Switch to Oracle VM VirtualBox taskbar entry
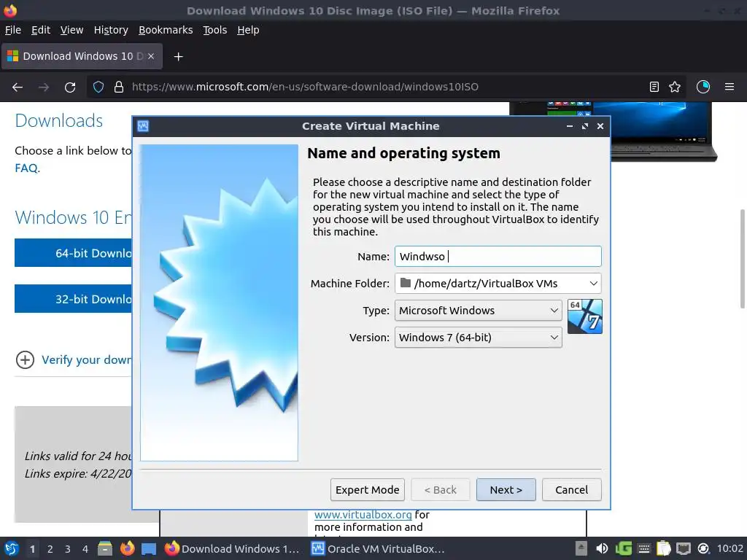Viewport: 747px width, 560px height. coord(379,548)
